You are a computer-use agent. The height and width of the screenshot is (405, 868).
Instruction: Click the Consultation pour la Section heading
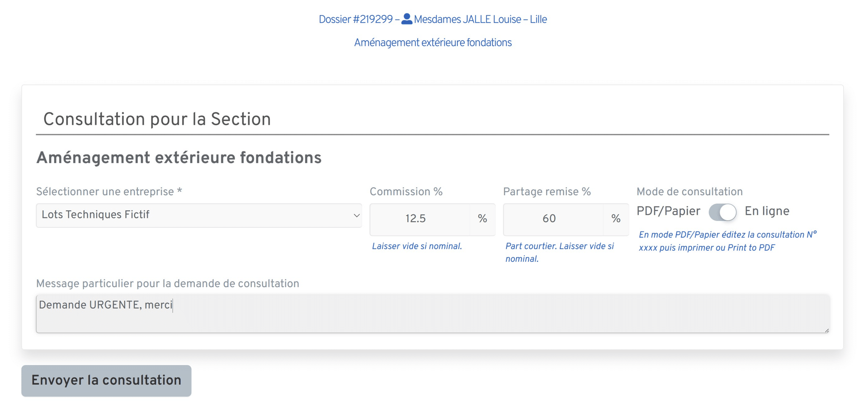[x=157, y=119]
